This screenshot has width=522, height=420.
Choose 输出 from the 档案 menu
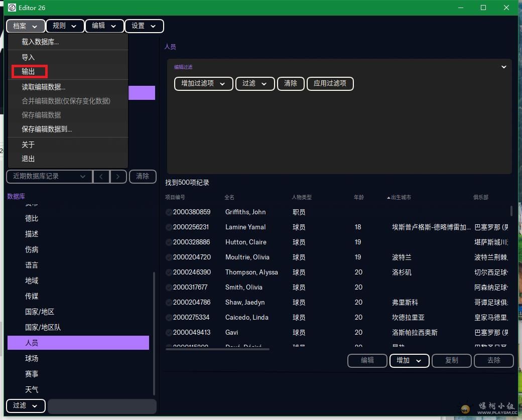pos(29,72)
